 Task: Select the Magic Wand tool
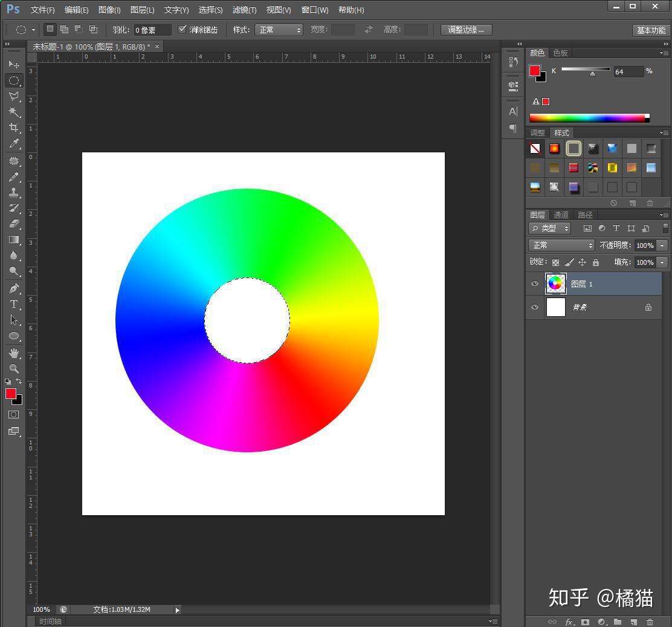pyautogui.click(x=14, y=112)
